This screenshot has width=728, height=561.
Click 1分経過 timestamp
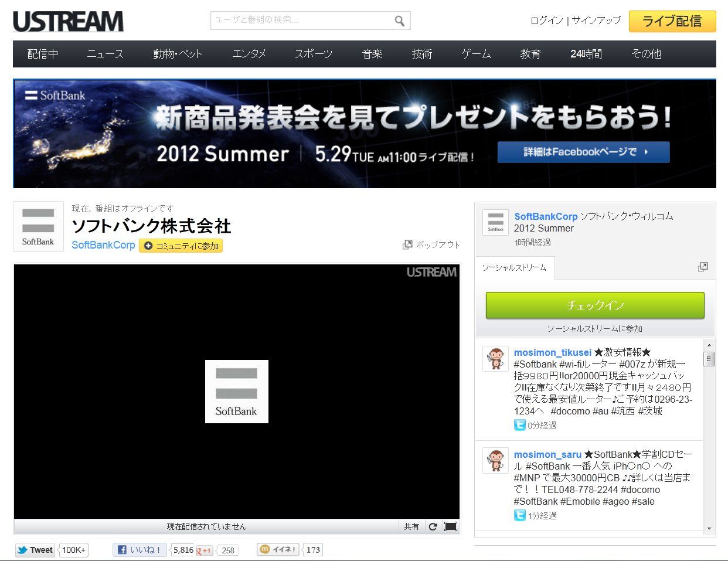(542, 516)
